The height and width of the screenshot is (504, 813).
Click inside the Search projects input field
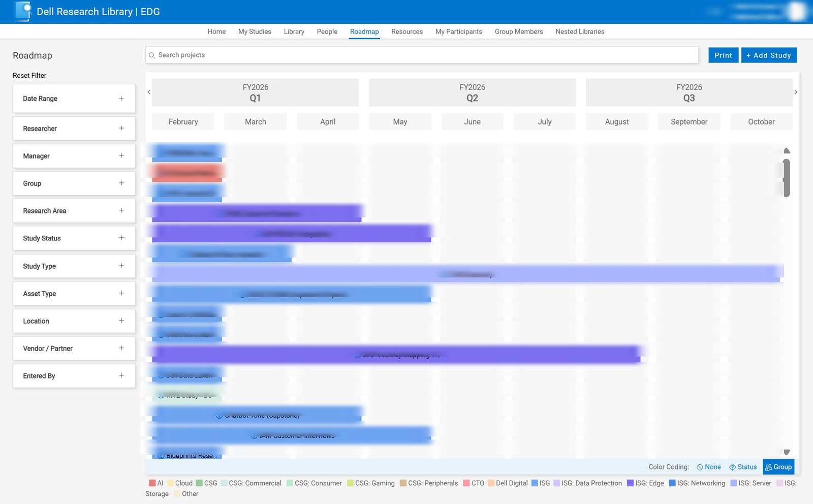coord(356,55)
